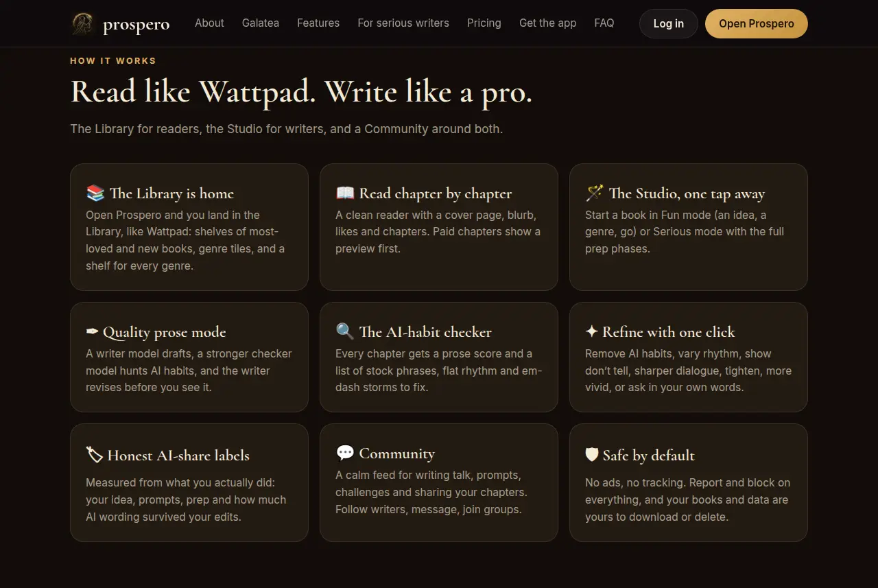878x588 pixels.
Task: Go to the Galatea page
Action: pyautogui.click(x=261, y=23)
